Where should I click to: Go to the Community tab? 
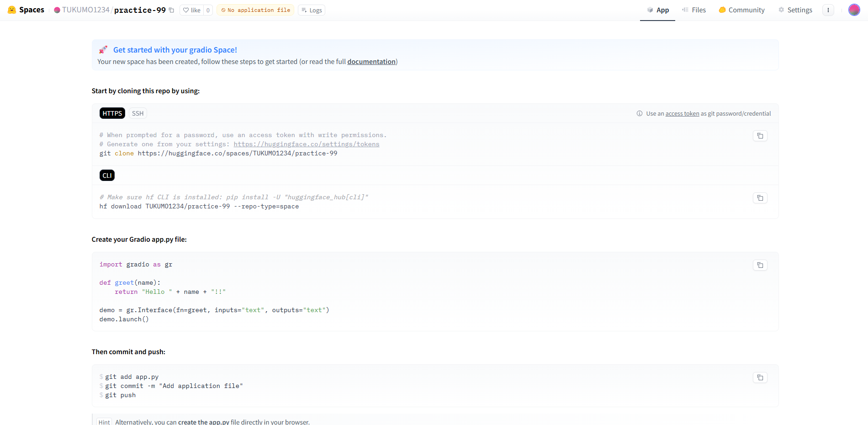pyautogui.click(x=741, y=10)
